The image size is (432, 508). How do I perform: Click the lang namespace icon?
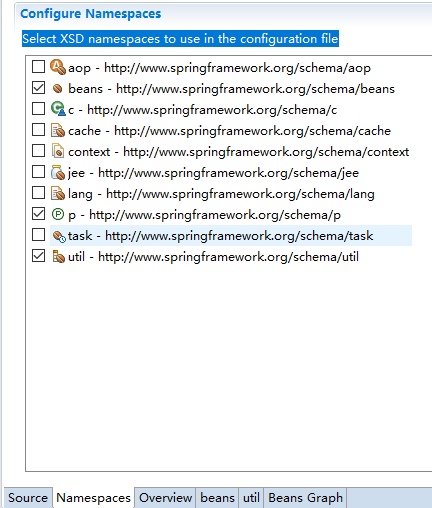pyautogui.click(x=58, y=193)
